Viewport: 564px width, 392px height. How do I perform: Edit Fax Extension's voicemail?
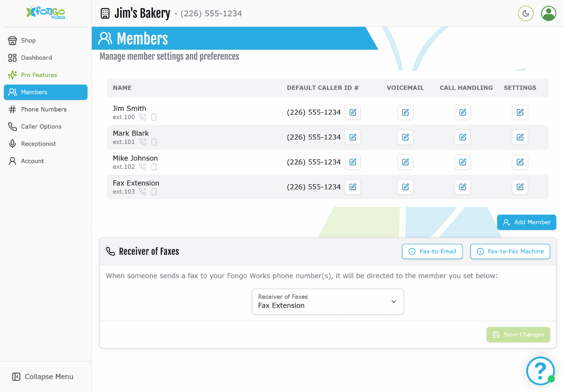[405, 187]
